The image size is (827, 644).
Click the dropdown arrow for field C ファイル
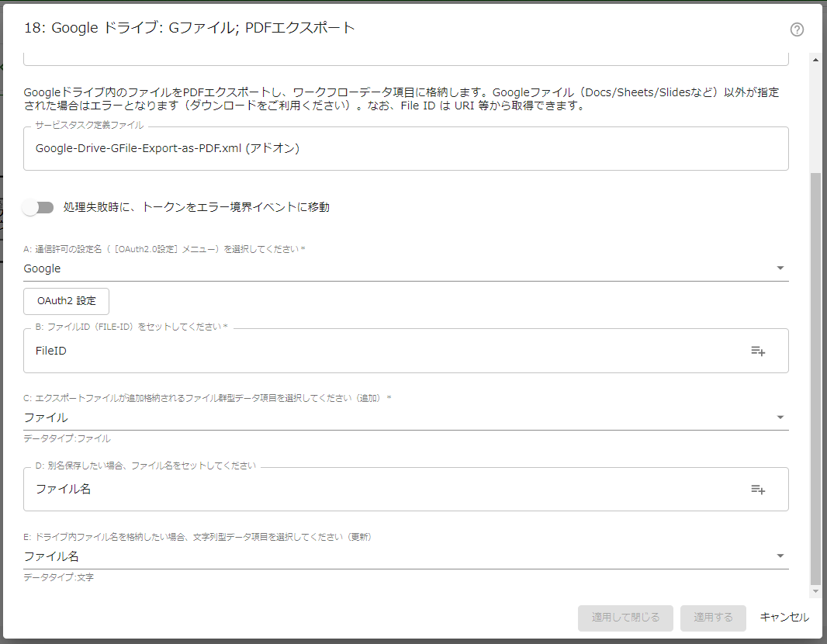pyautogui.click(x=780, y=417)
